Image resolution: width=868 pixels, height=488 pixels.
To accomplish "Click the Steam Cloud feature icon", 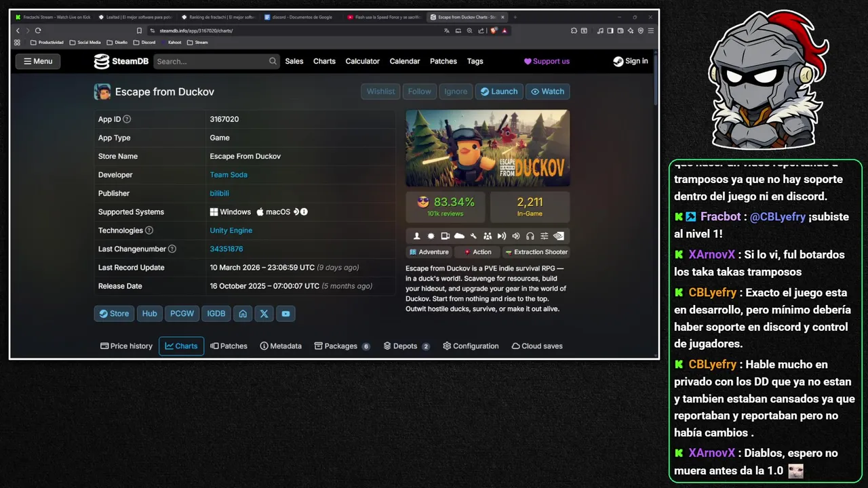I will [459, 236].
